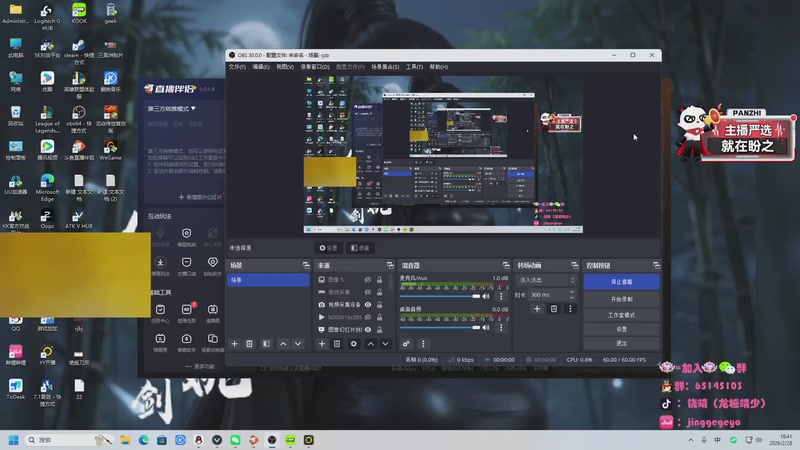Open mixer panel three-dot menu
Image resolution: width=800 pixels, height=450 pixels.
[423, 344]
